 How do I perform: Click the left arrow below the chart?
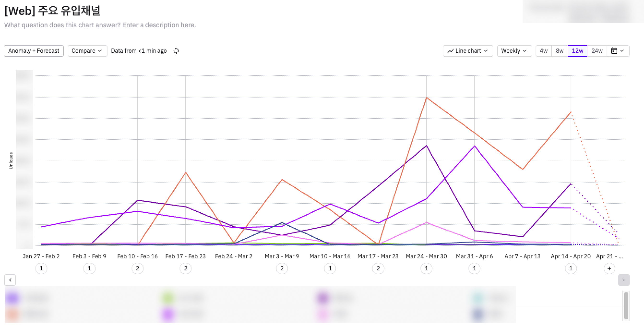pyautogui.click(x=10, y=280)
